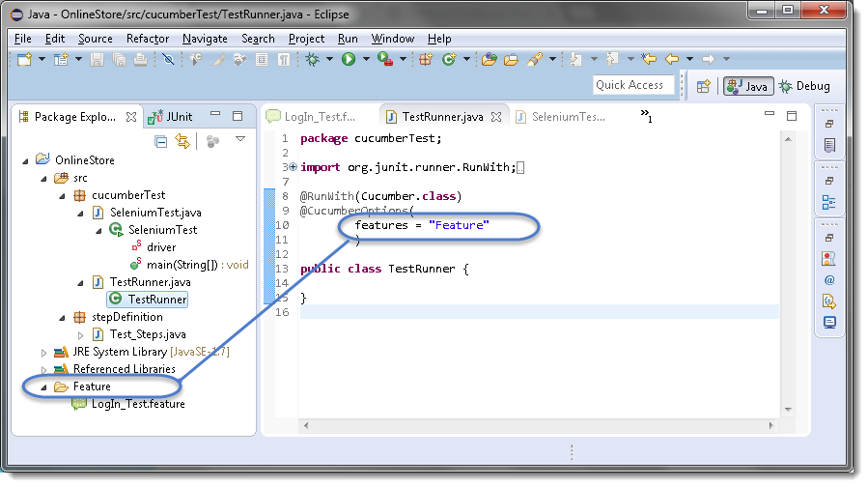
Task: Click the Save All toolbar icon
Action: pos(119,59)
